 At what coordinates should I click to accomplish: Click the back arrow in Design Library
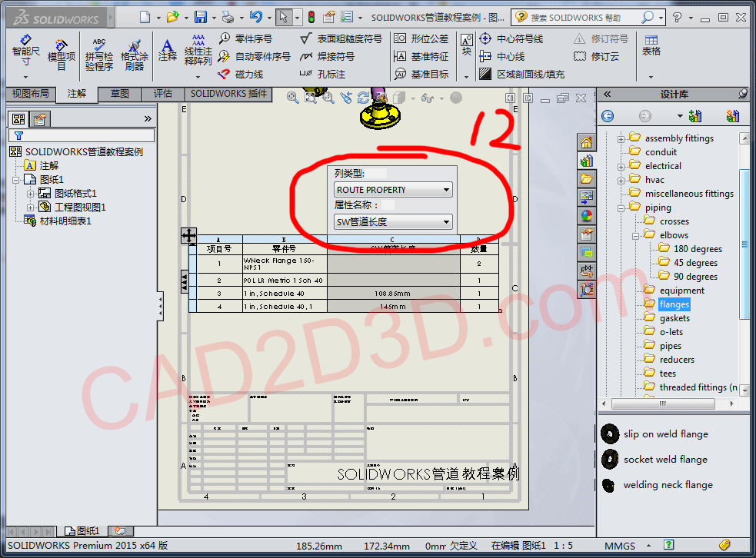click(x=608, y=115)
